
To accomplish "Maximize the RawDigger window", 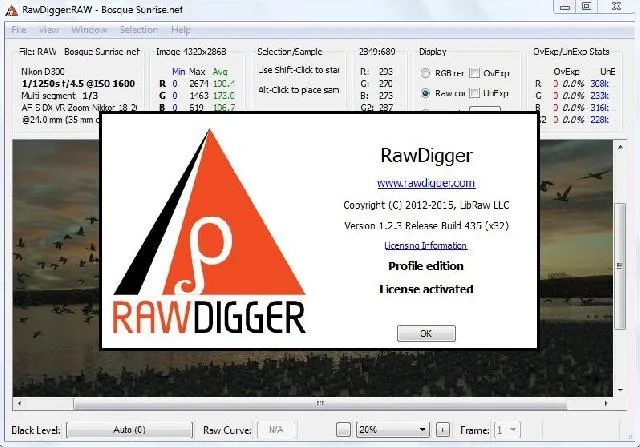I will tap(587, 7).
